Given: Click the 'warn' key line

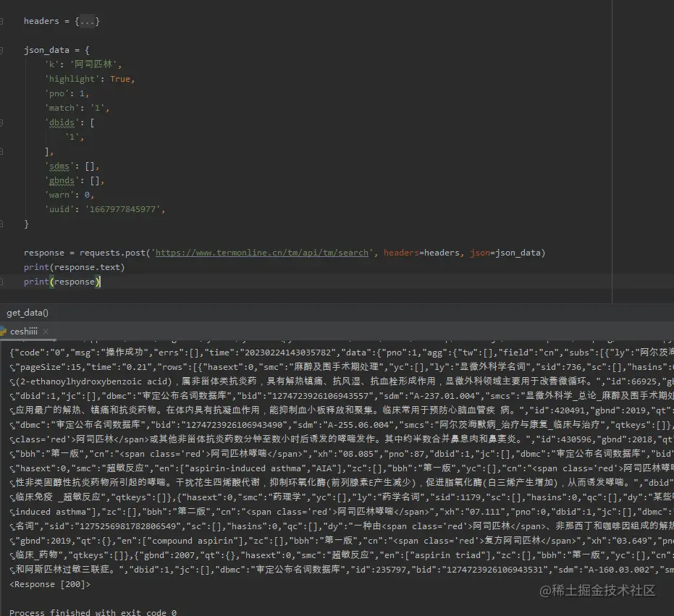Looking at the screenshot, I should point(69,195).
